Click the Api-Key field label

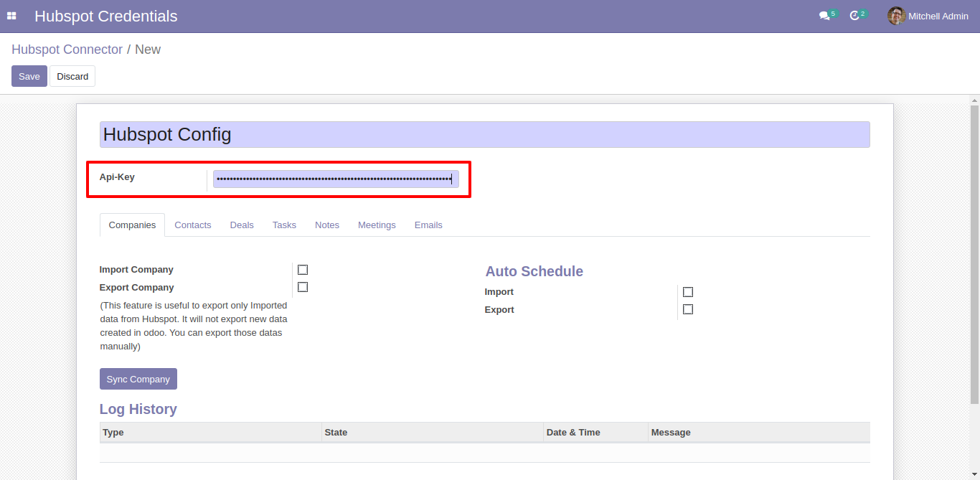point(117,177)
